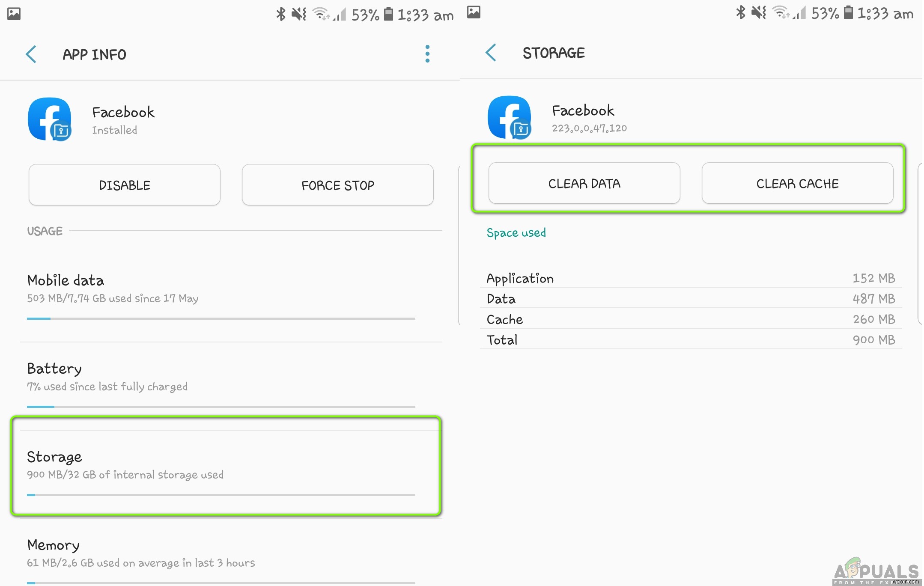Click the back arrow on App Info
Screen dimensions: 924x586
tap(32, 54)
